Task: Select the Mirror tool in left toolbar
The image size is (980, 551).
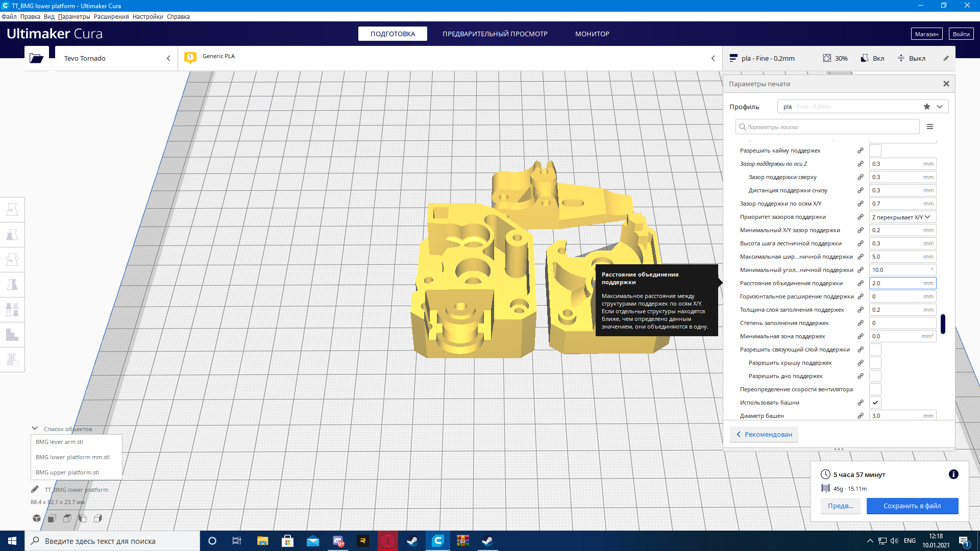Action: 12,284
